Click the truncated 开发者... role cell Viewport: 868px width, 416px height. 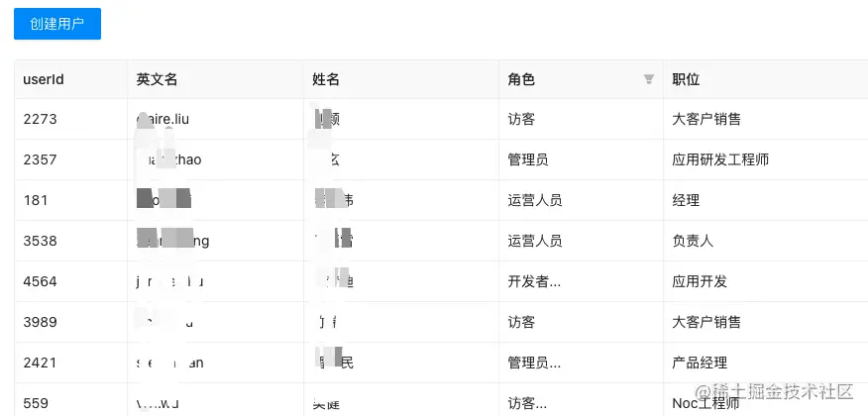(x=535, y=281)
